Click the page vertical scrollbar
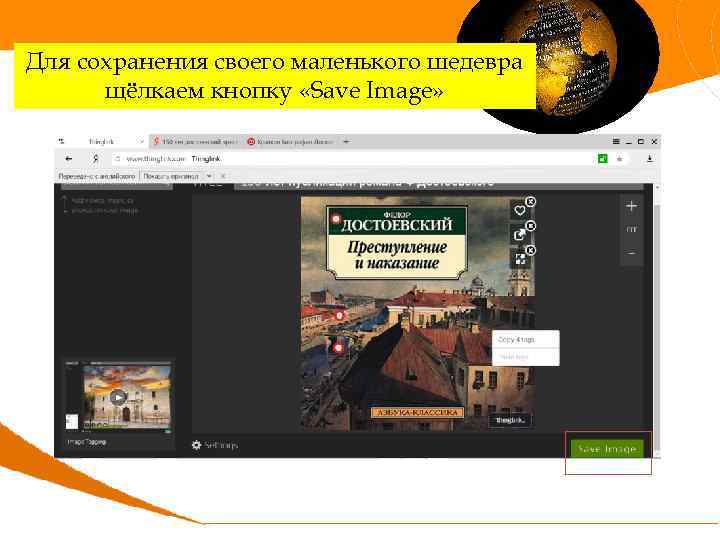Image resolution: width=720 pixels, height=540 pixels. [657, 321]
